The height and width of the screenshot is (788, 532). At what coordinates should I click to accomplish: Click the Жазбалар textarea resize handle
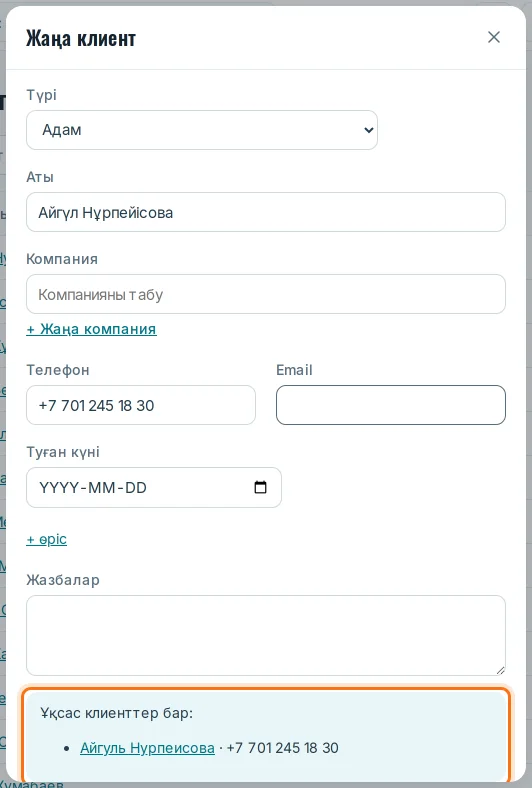click(500, 670)
